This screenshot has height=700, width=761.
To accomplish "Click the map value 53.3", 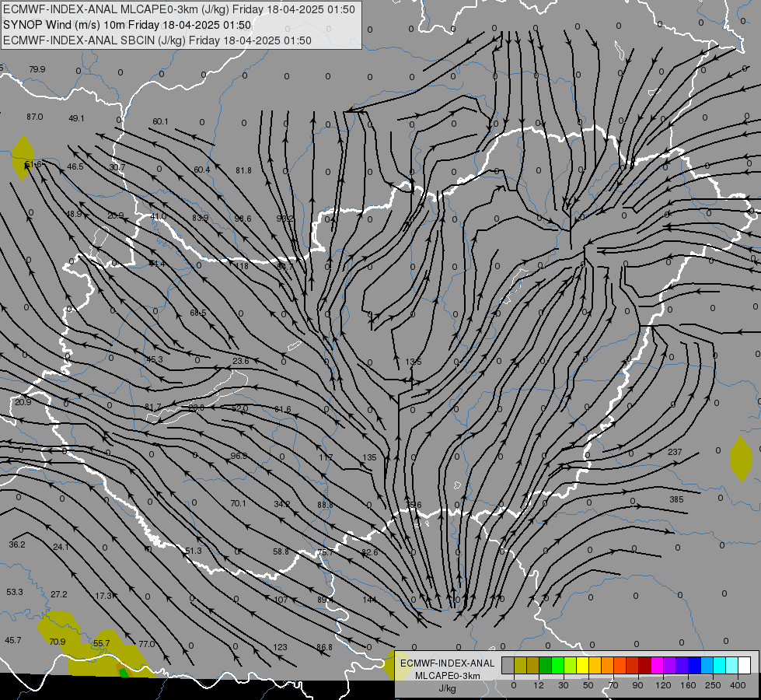I will 15,592.
